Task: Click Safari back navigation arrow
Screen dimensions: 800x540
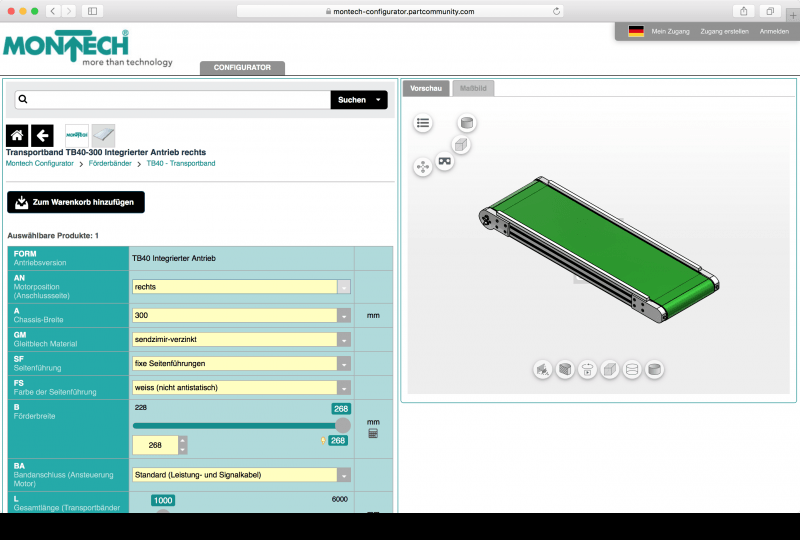Action: (x=53, y=11)
